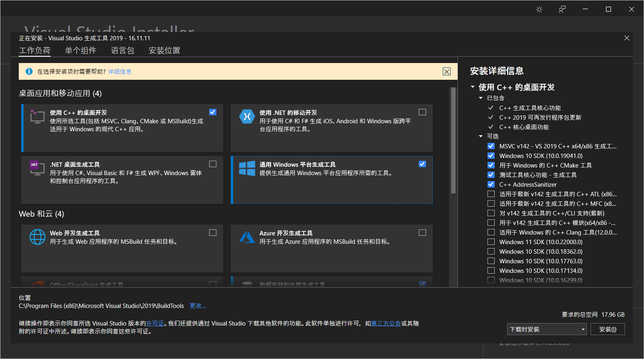This screenshot has width=644, height=359.
Task: Collapse the 使用 C++ 的桌面开发 details section
Action: [473, 87]
